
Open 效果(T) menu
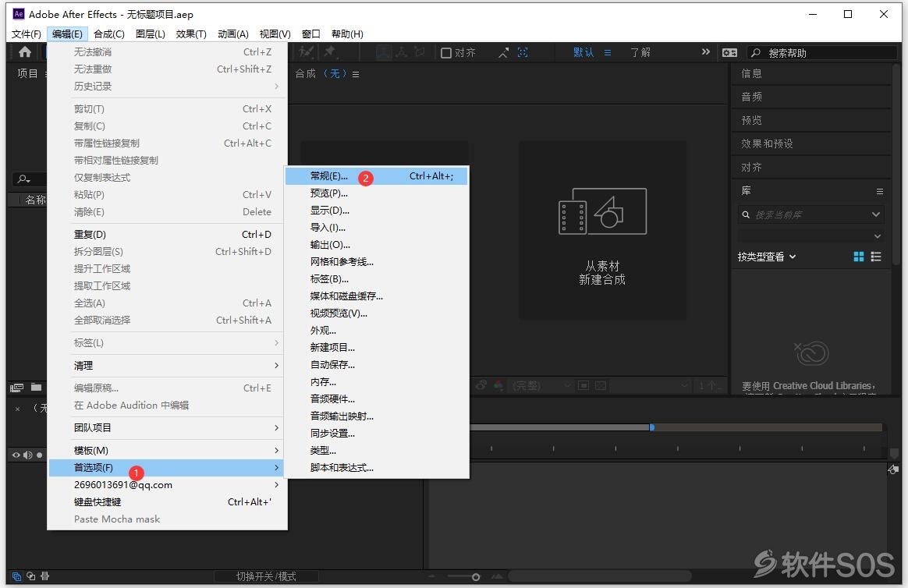(191, 34)
